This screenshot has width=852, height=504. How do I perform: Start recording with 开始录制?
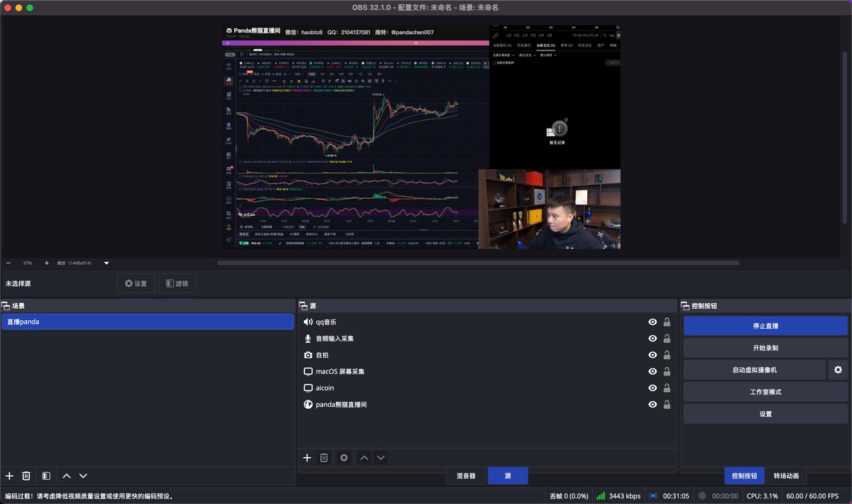click(765, 348)
